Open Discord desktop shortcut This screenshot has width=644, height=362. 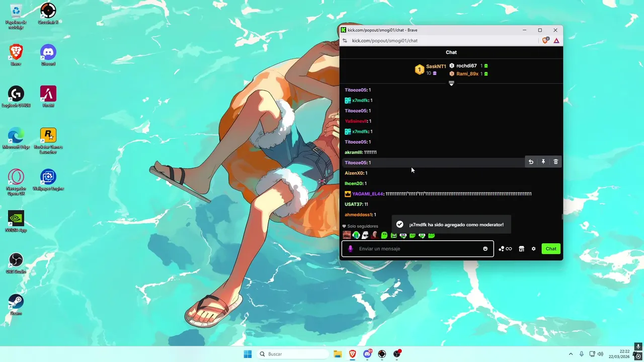click(48, 55)
